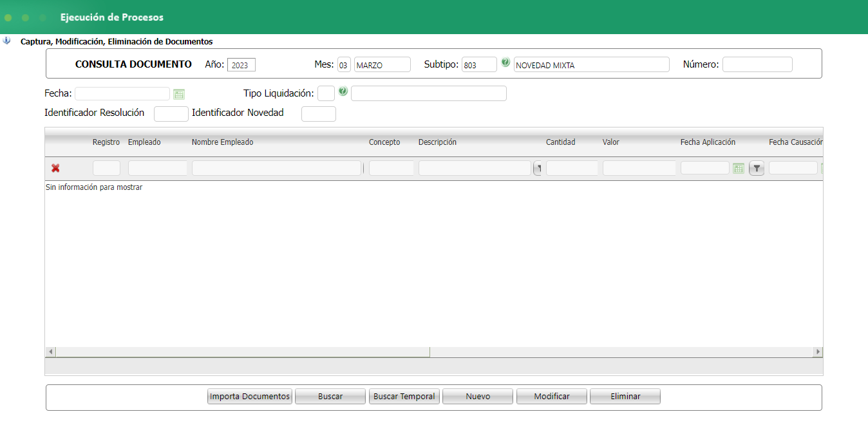The image size is (868, 423).
Task: Click the Tipo Liquidación description field
Action: click(429, 93)
